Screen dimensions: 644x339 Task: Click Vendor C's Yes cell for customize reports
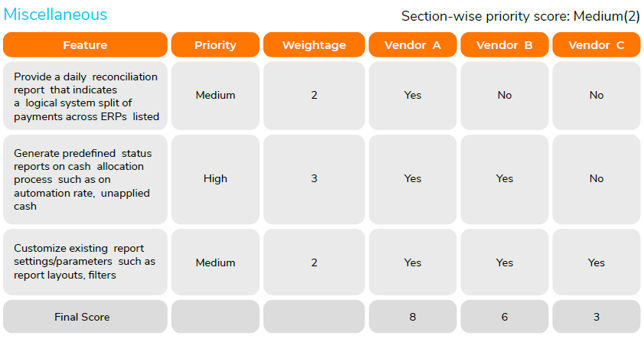click(597, 262)
